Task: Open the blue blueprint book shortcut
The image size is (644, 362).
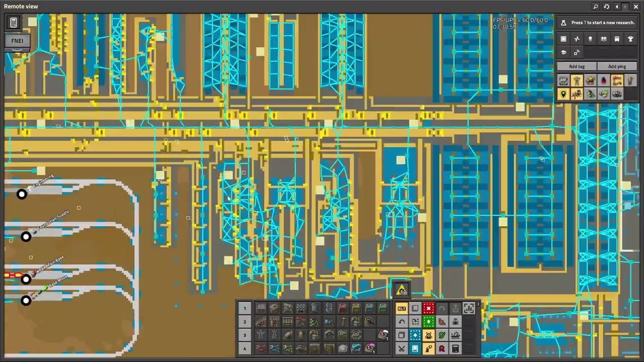Action: (415, 348)
